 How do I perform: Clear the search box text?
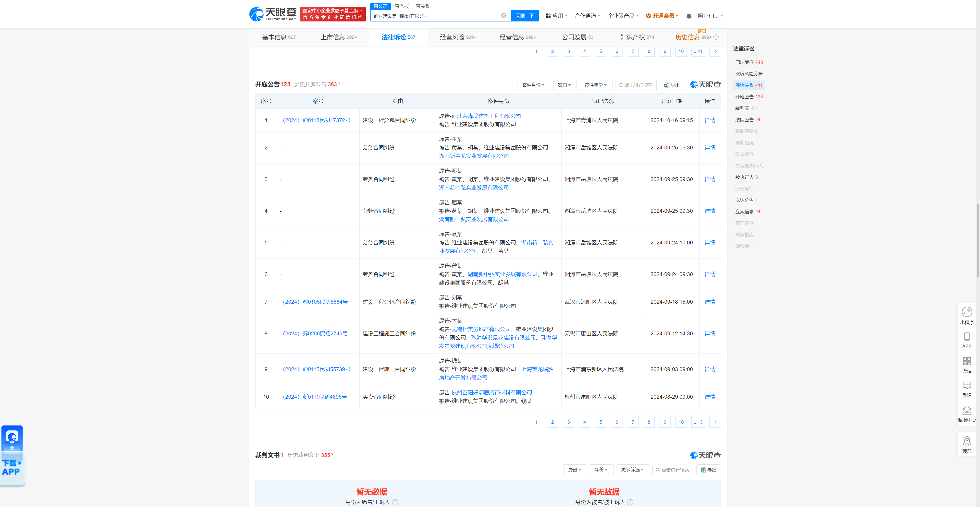coord(504,16)
